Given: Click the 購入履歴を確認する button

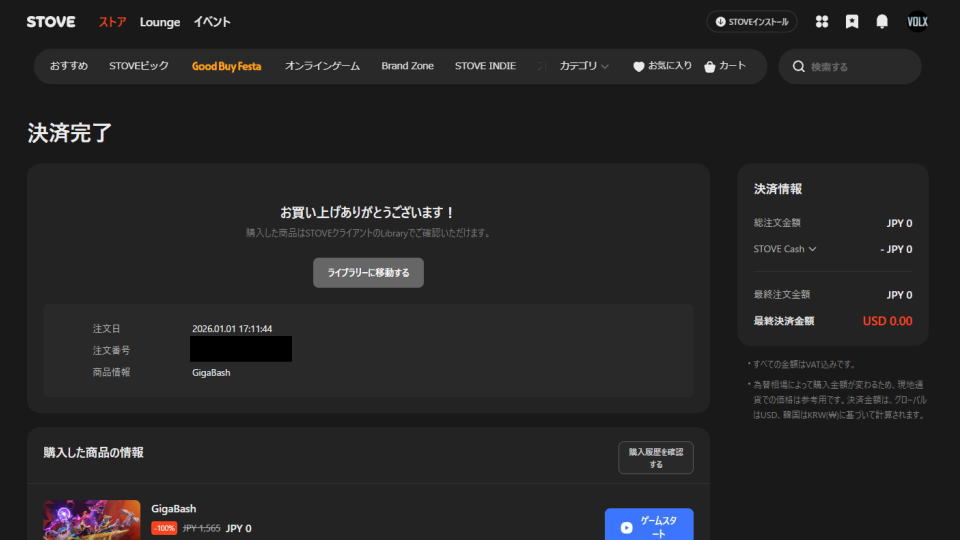Looking at the screenshot, I should coord(655,458).
